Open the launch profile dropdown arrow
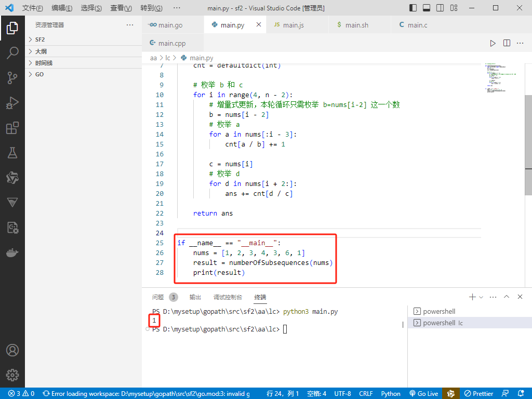The image size is (532, 399). [x=481, y=297]
